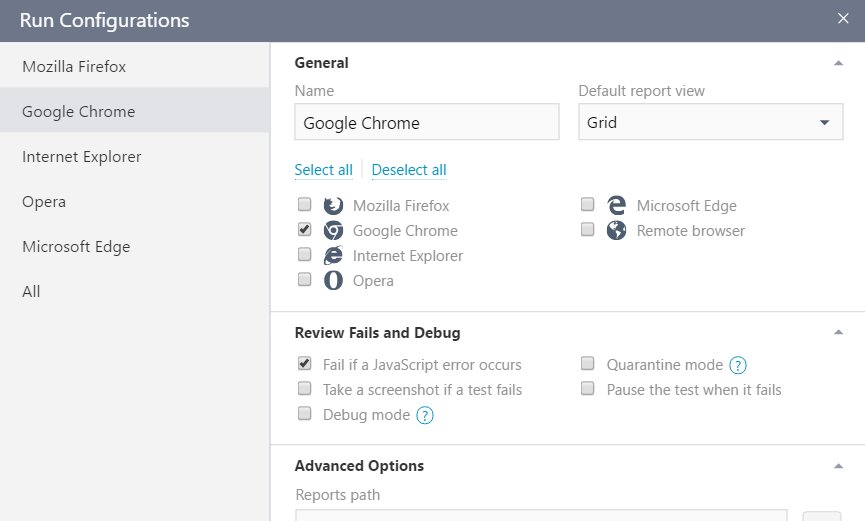
Task: Enable Debug mode checkbox
Action: pos(305,413)
